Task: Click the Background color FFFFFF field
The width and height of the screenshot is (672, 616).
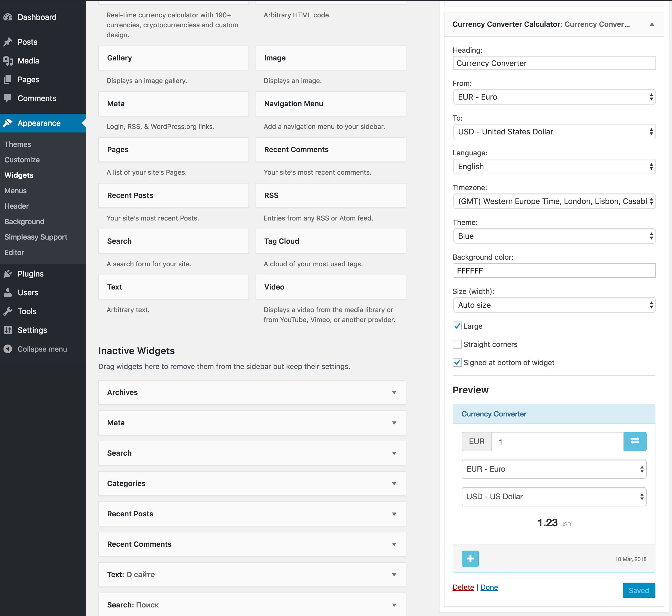Action: [554, 271]
